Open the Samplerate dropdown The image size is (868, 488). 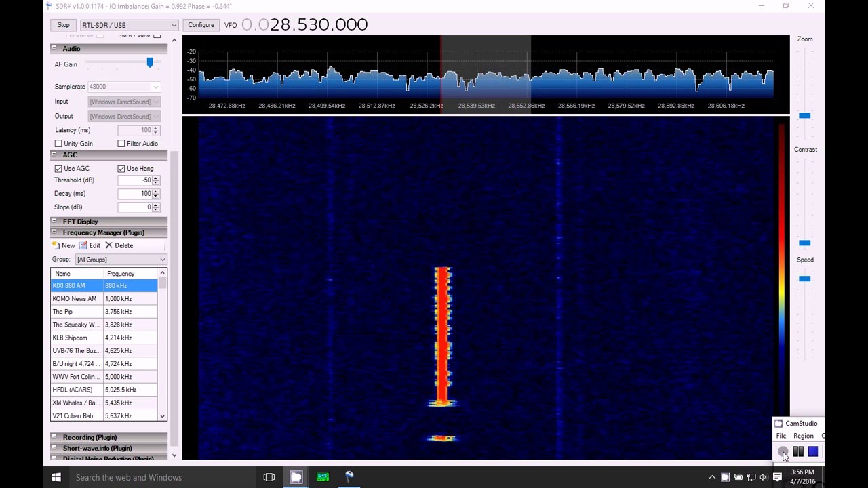tap(124, 87)
